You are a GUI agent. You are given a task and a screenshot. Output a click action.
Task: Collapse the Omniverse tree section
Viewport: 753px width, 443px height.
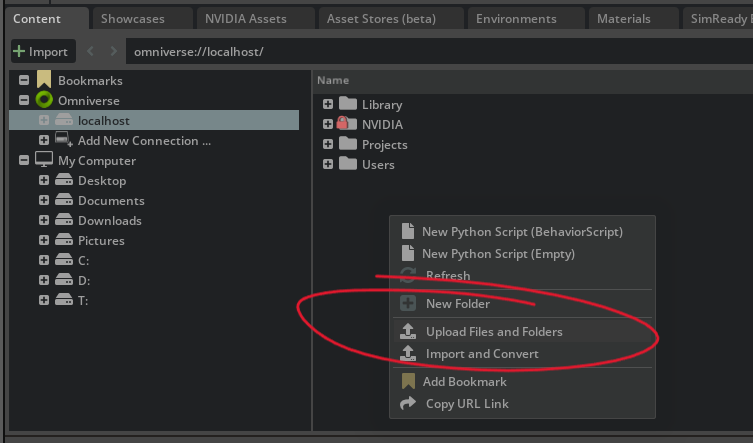(24, 100)
